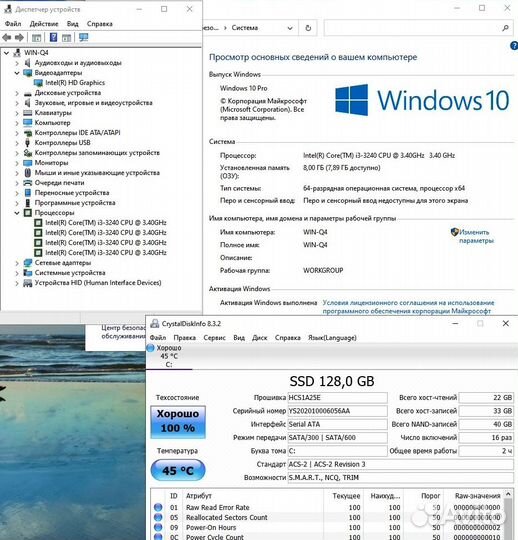Click the Клавиатуры keyboard icon

click(28, 113)
